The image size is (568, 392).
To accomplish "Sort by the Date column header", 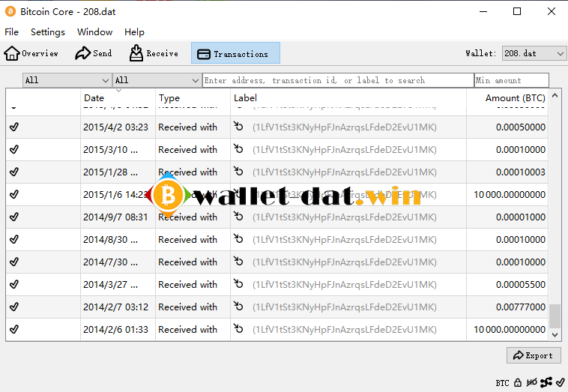I will pyautogui.click(x=118, y=98).
